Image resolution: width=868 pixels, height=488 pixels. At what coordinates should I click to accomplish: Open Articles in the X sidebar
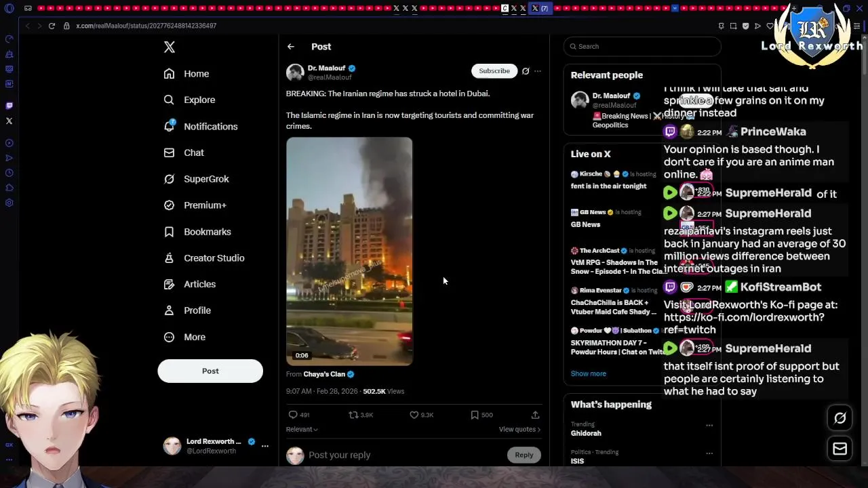[x=190, y=284]
